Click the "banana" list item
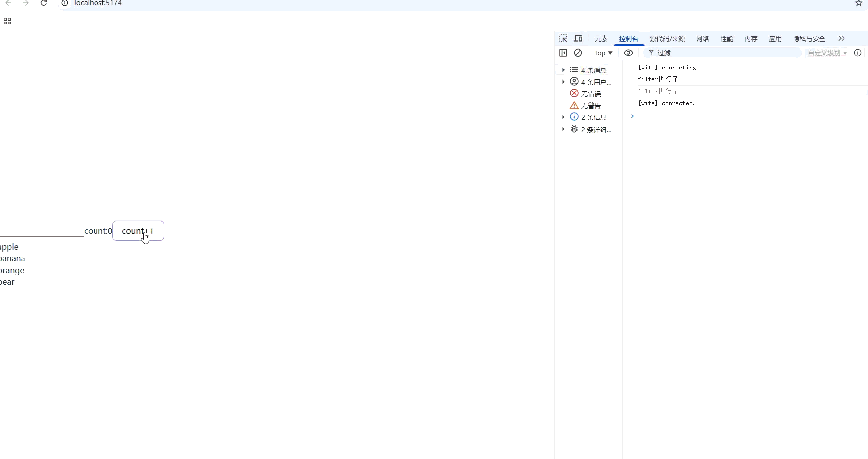This screenshot has height=459, width=868. pos(13,258)
